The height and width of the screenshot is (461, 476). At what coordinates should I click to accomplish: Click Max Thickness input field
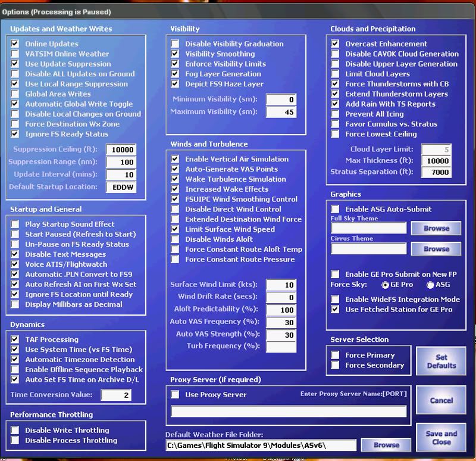point(436,161)
